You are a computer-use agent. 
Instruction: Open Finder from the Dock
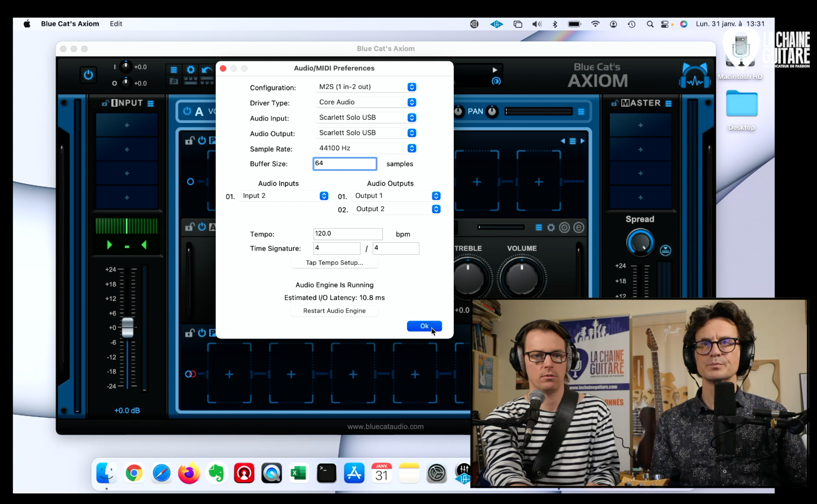tap(106, 473)
